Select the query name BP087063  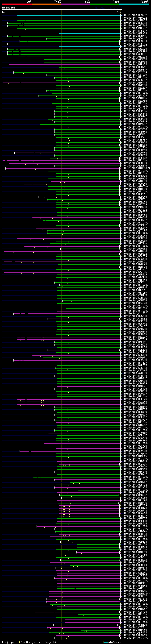pos(9,8)
